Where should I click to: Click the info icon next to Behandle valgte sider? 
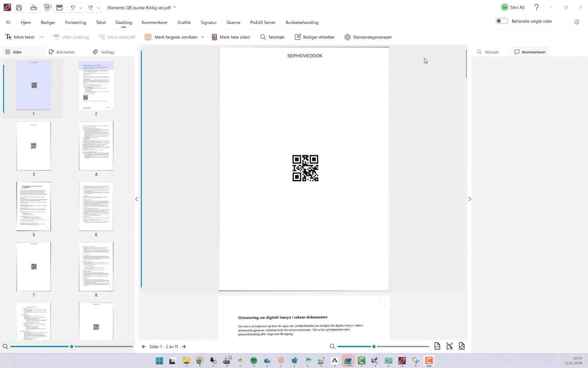point(576,22)
